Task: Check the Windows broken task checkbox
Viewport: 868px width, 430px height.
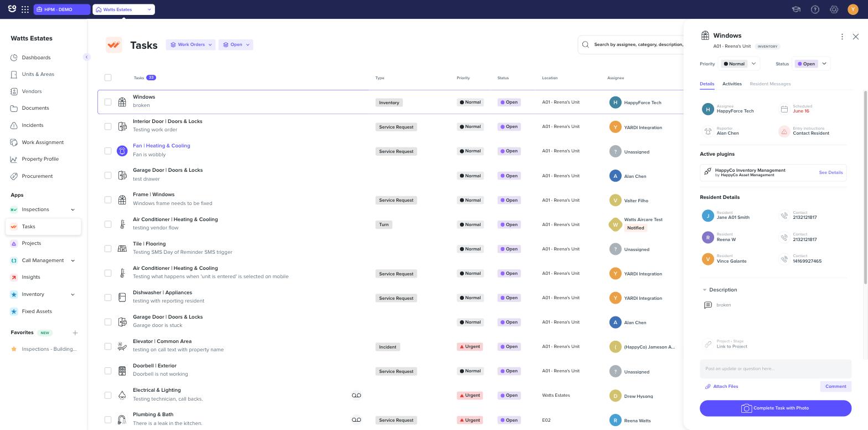Action: [x=108, y=102]
